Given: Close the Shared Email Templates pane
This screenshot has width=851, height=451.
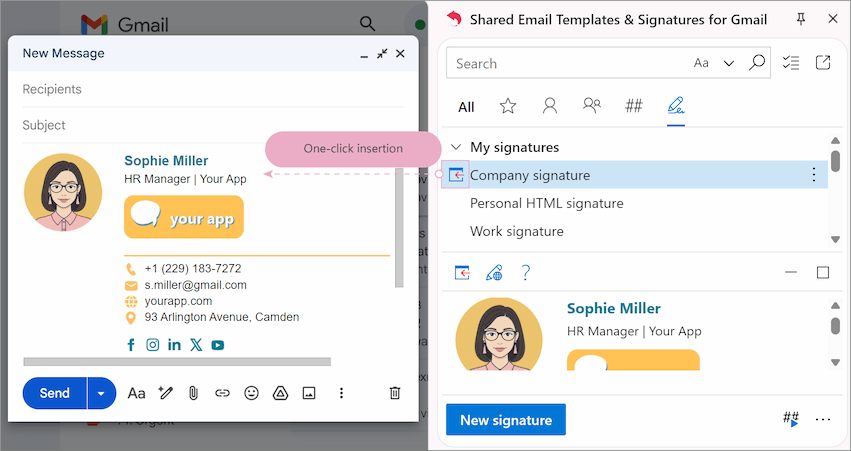Looking at the screenshot, I should tap(833, 19).
